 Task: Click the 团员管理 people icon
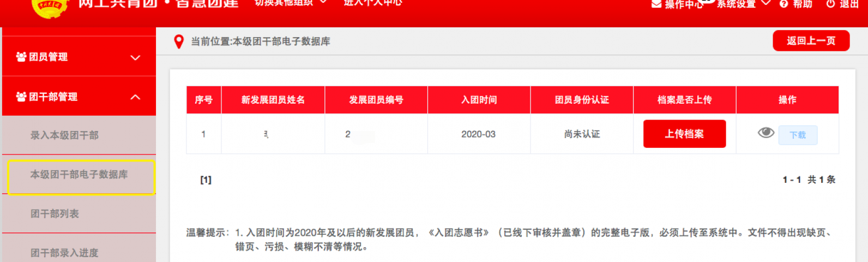pos(21,57)
